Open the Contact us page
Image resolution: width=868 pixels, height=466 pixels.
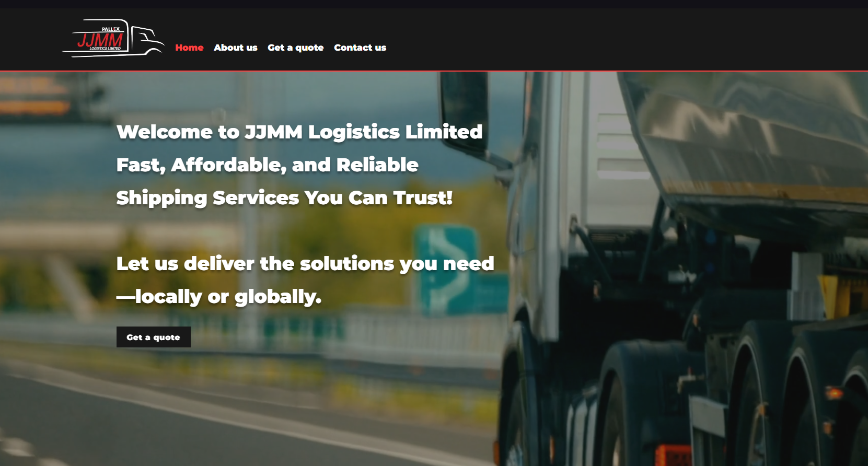(x=360, y=48)
